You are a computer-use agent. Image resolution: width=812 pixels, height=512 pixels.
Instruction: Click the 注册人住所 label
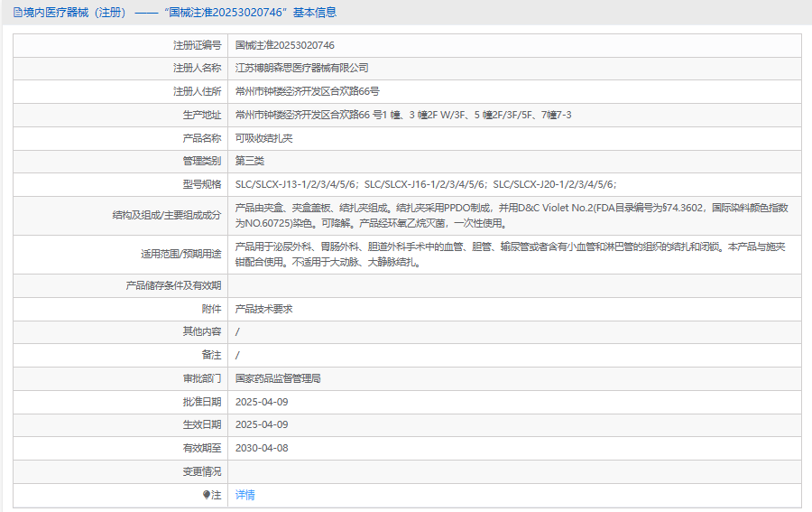click(x=197, y=92)
